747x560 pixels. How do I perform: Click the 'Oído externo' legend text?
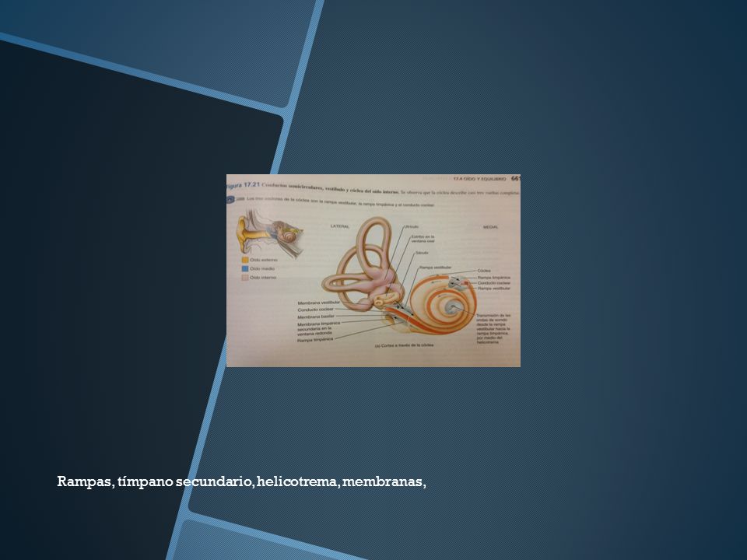coord(264,260)
